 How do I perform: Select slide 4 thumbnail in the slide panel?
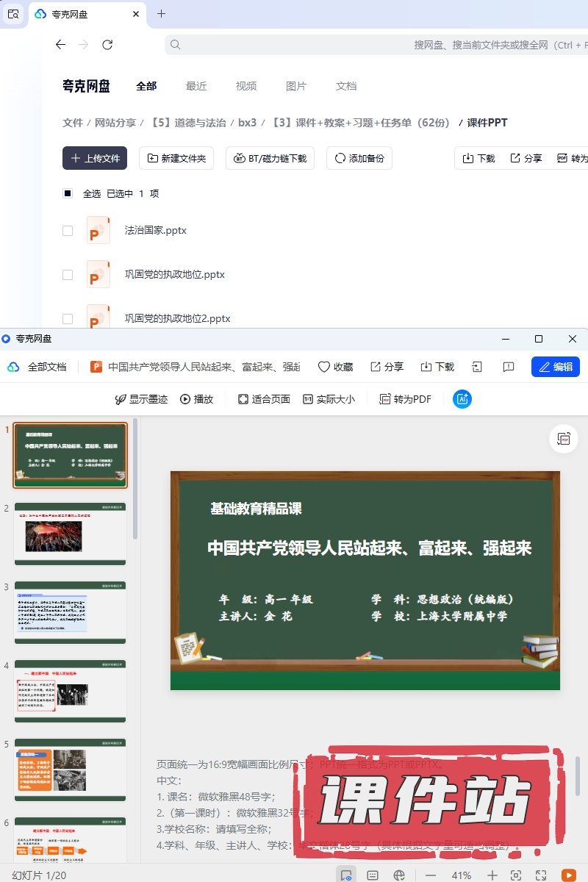click(71, 691)
